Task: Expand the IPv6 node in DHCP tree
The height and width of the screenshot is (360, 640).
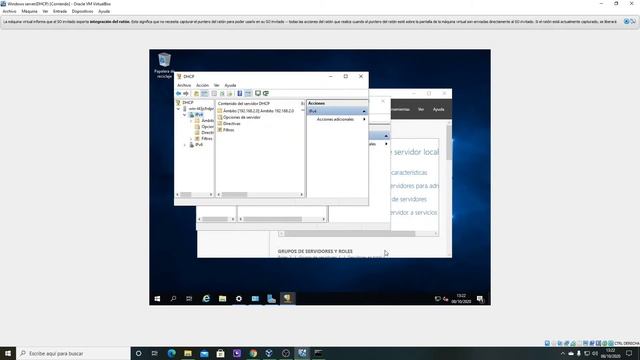Action: tap(185, 145)
